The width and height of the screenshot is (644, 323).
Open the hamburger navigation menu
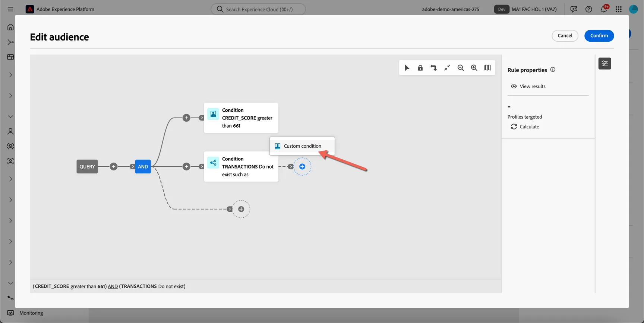[10, 9]
